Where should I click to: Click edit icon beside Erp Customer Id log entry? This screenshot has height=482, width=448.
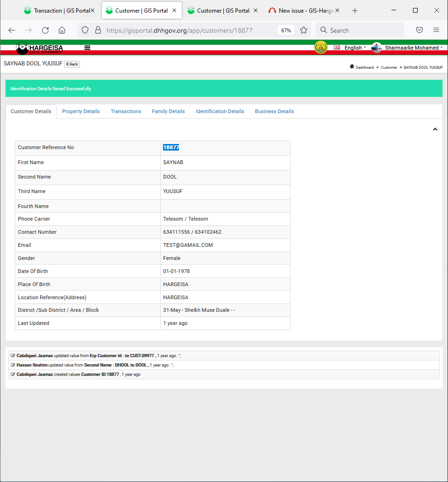tap(13, 356)
